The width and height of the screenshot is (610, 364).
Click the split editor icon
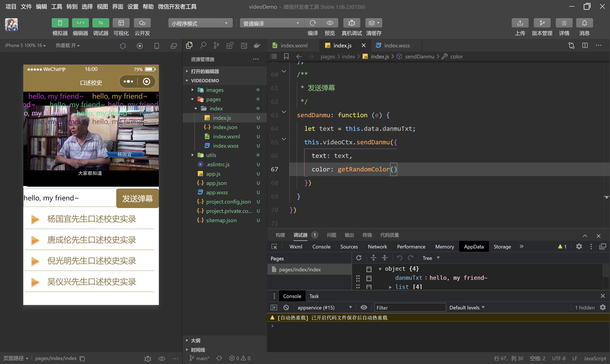[585, 45]
